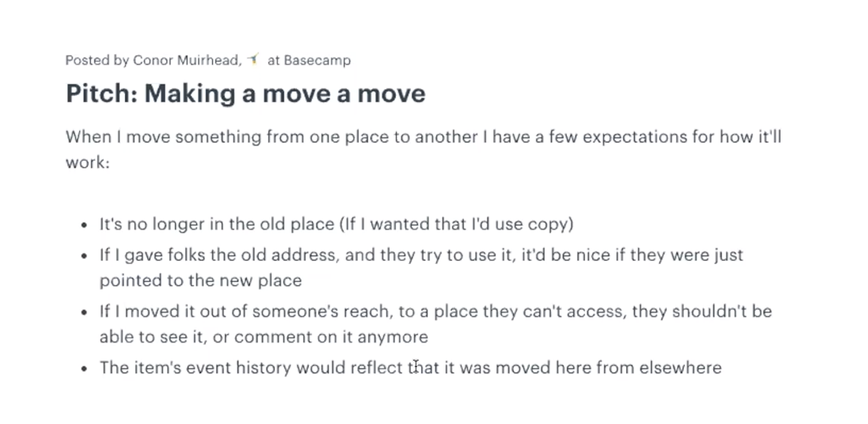
Task: Click the 'at Basecamp' text
Action: click(309, 60)
